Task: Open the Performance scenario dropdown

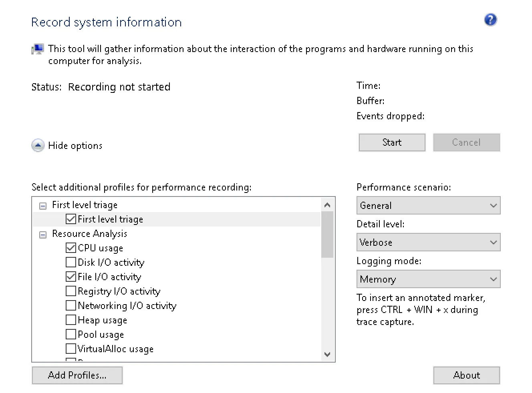Action: (428, 206)
